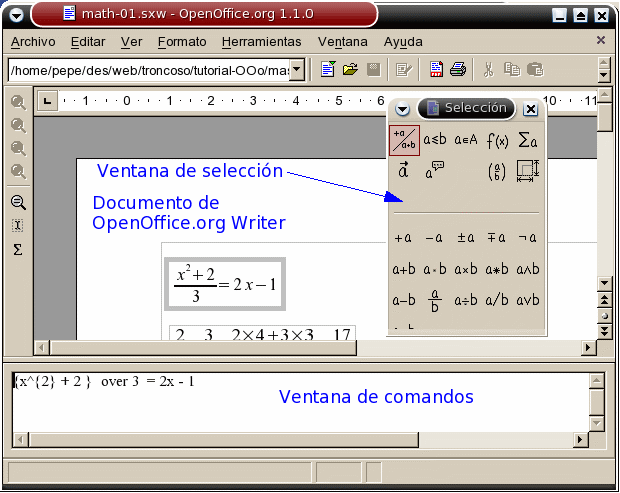Open the Archivo menu
The image size is (620, 493).
(33, 42)
